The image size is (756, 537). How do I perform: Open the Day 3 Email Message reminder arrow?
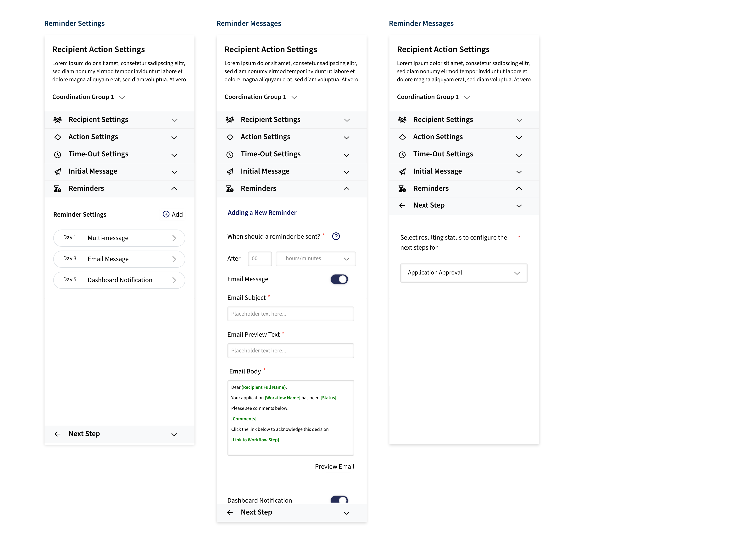click(x=174, y=259)
